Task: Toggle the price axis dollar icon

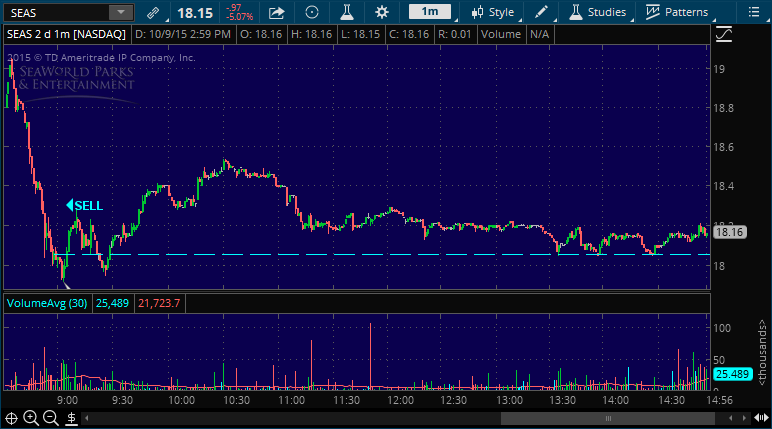Action: click(x=69, y=418)
